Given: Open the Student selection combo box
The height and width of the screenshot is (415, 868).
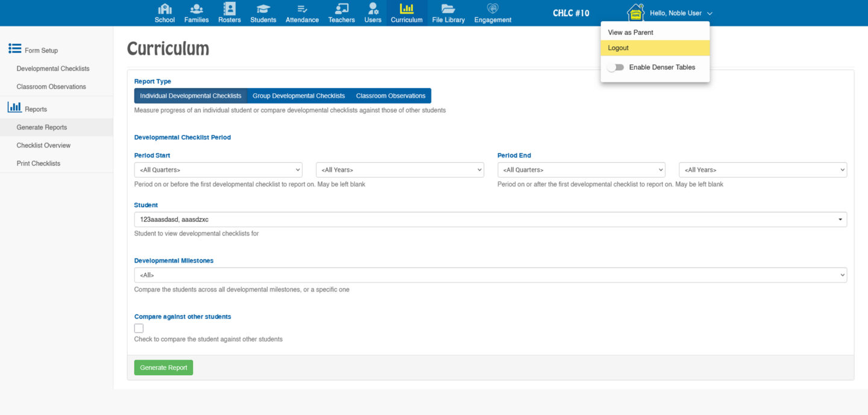Looking at the screenshot, I should pos(490,220).
